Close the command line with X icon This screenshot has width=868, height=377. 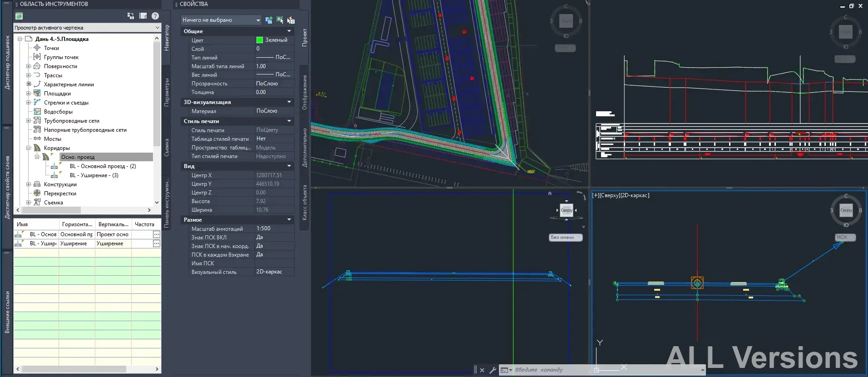click(482, 370)
